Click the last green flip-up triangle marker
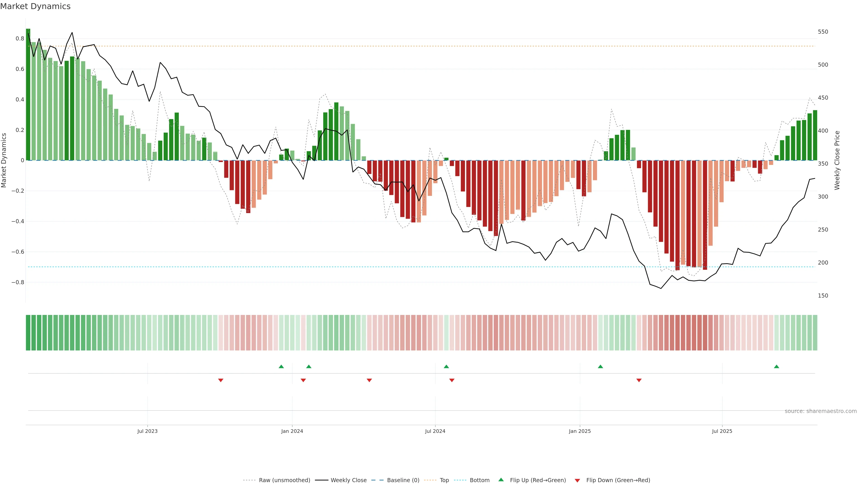This screenshot has height=488, width=868. 776,366
